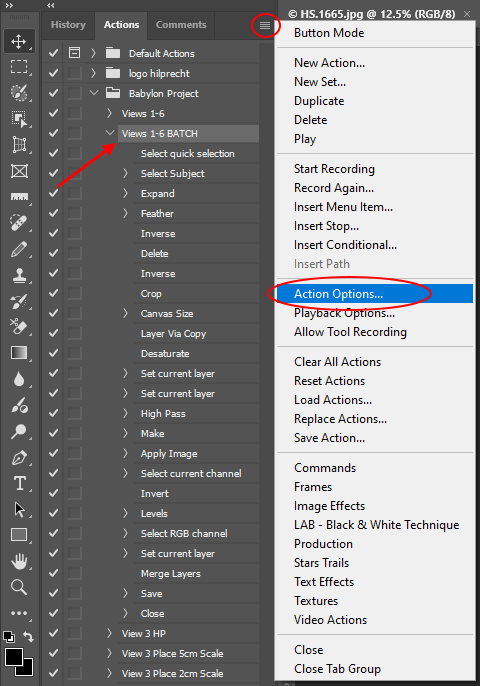The image size is (480, 686).
Task: Open the Actions panel hamburger menu
Action: pos(265,25)
